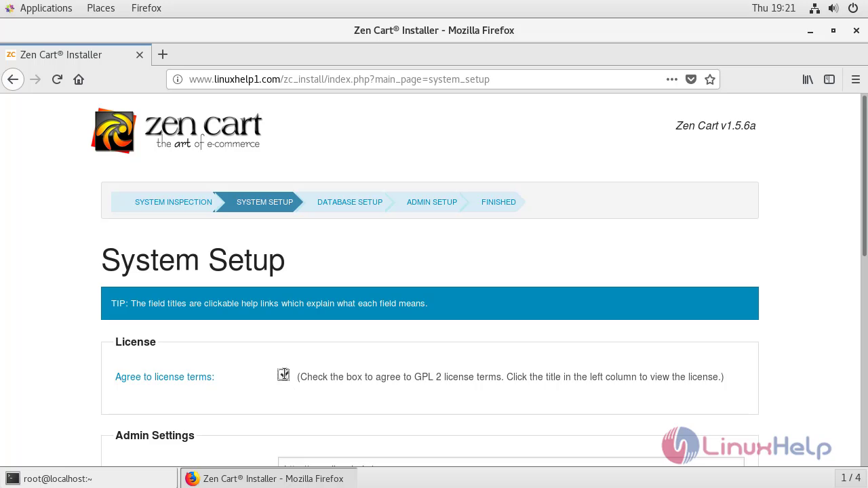Open the Agree to license terms link
This screenshot has height=488, width=868.
165,377
